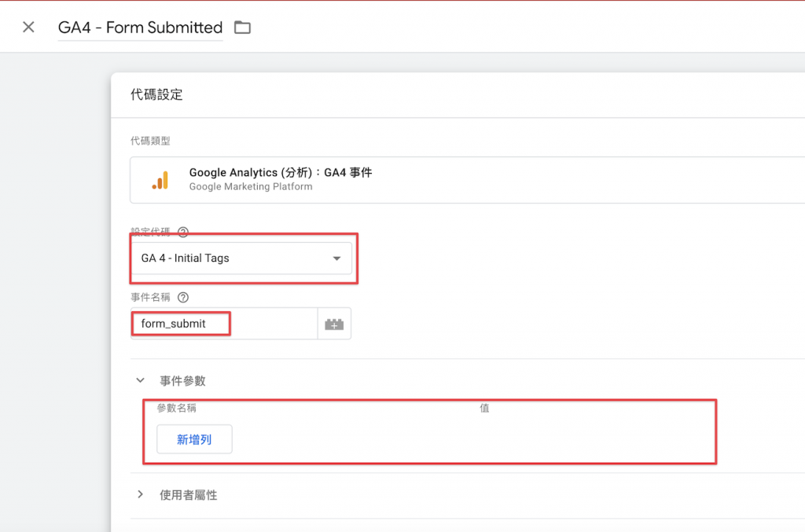Click the 代碼類型 label
The image size is (805, 532).
pos(150,141)
